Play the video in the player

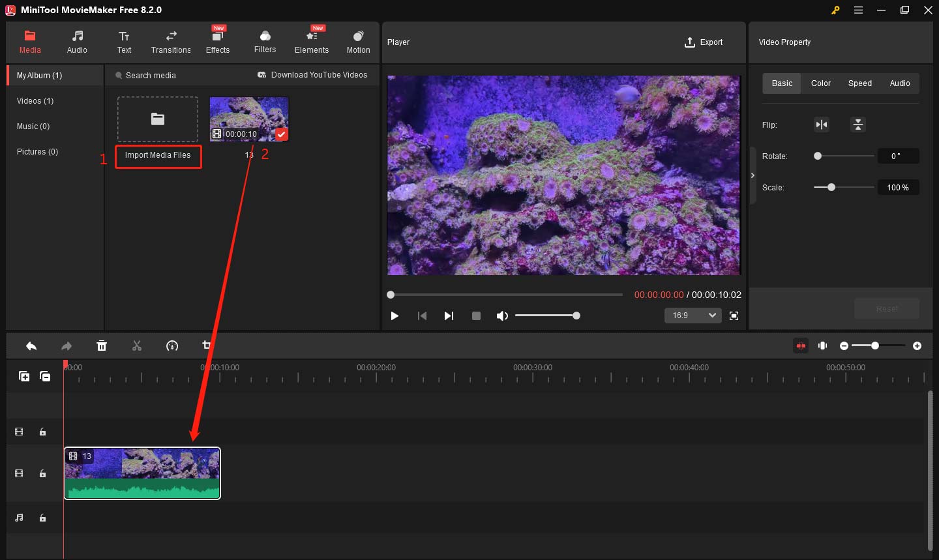(395, 316)
